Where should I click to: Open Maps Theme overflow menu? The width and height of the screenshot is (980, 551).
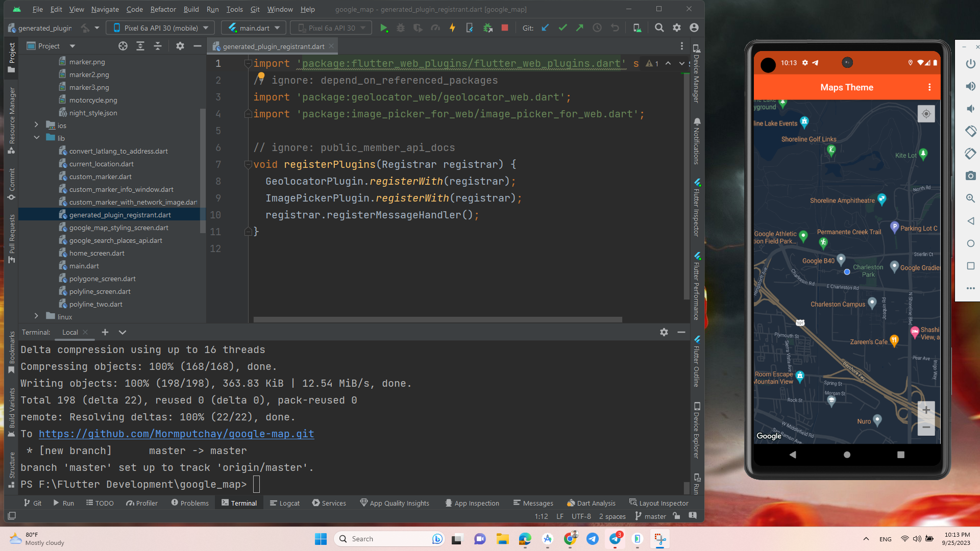coord(929,87)
